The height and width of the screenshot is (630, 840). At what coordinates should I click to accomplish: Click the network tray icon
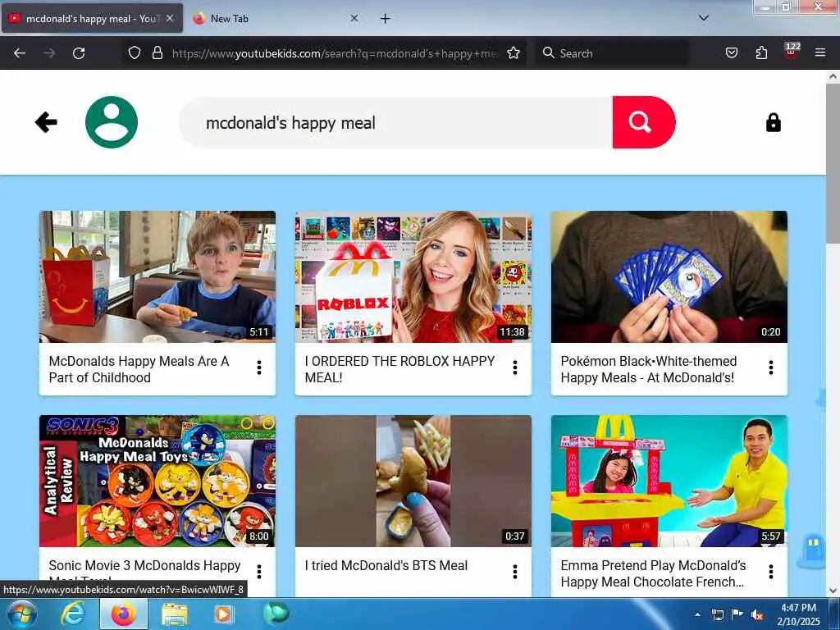(718, 614)
